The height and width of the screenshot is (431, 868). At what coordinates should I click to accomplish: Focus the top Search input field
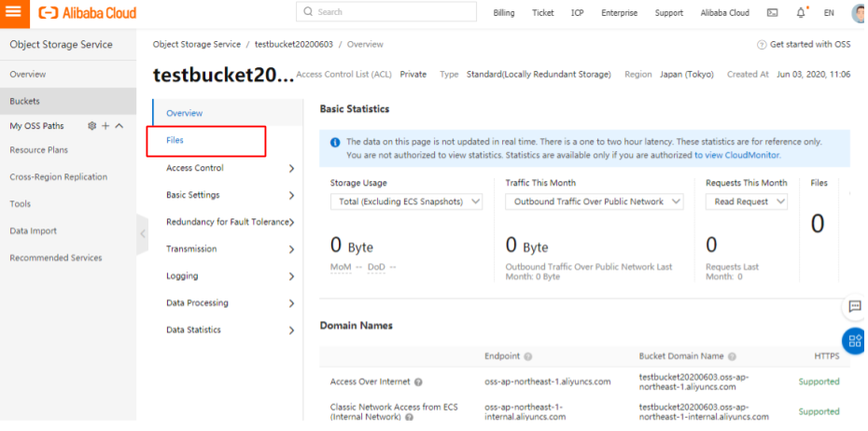coord(386,11)
